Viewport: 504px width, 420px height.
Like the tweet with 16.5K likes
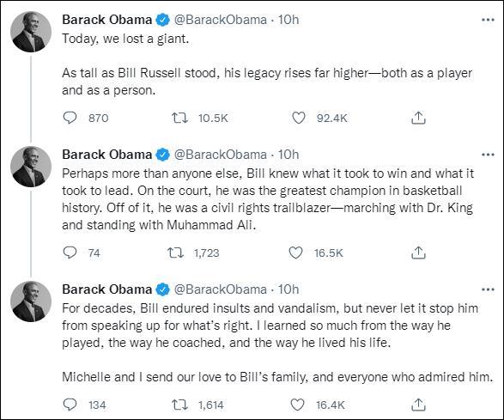coord(295,253)
